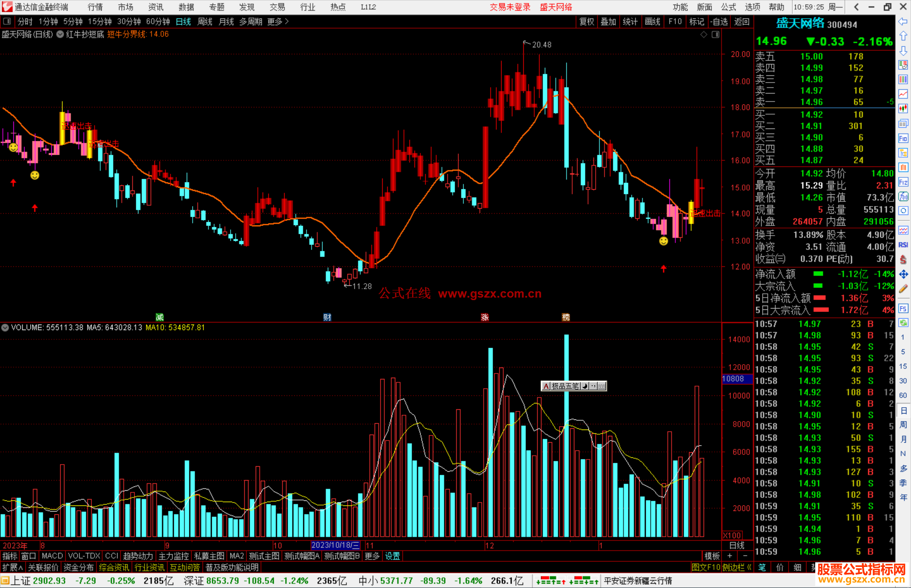Toggle the right side panel layout icon
This screenshot has width=911, height=588.
click(715, 35)
